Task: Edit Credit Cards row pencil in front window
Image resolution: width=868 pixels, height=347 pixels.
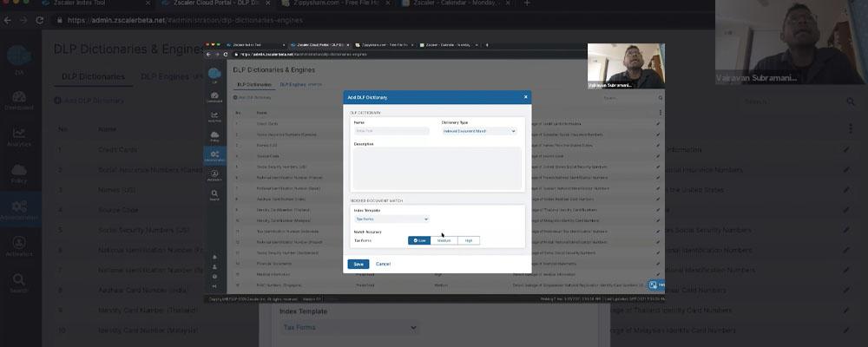Action: (658, 123)
